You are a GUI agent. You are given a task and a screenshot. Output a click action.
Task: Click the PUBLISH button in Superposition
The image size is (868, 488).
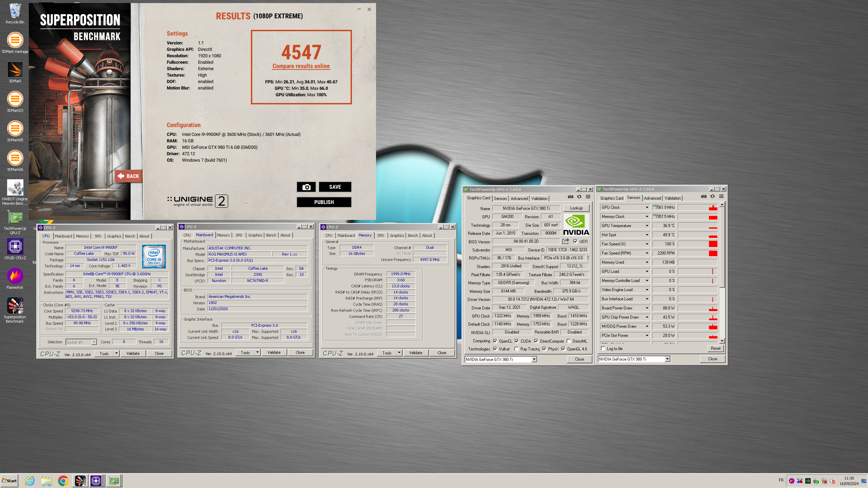324,202
